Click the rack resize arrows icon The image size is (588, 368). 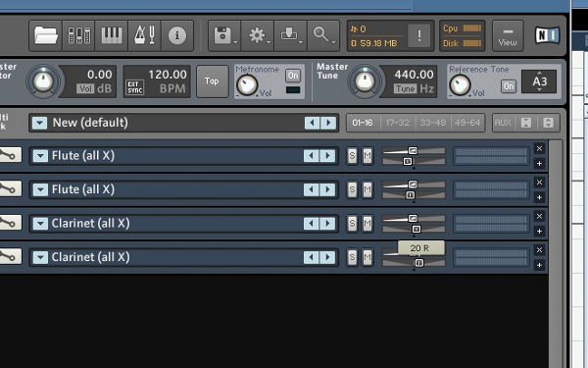point(548,123)
